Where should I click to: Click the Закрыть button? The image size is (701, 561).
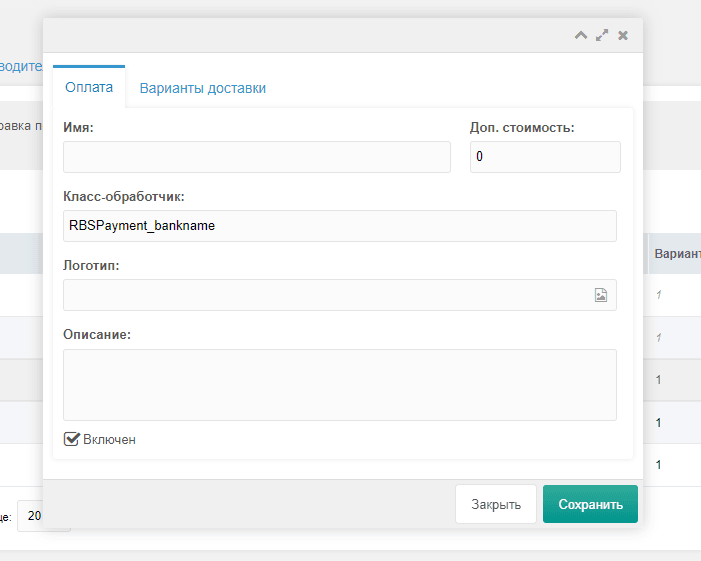click(496, 504)
